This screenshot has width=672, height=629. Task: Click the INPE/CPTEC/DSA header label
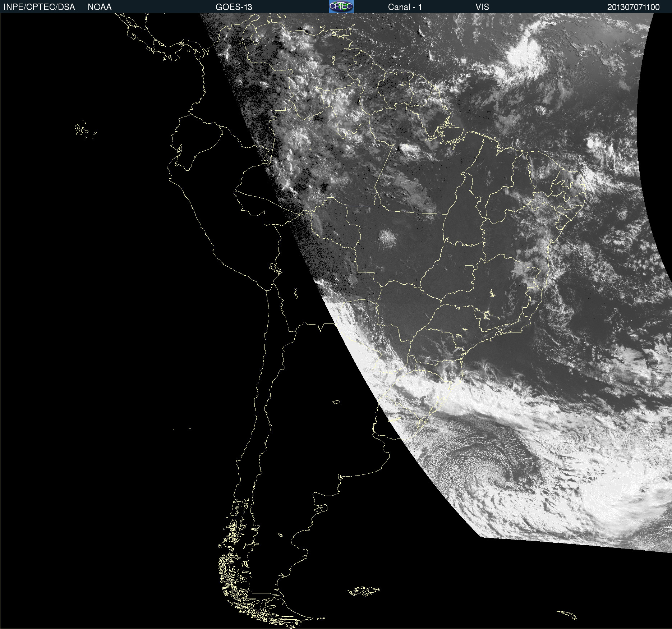pos(39,7)
